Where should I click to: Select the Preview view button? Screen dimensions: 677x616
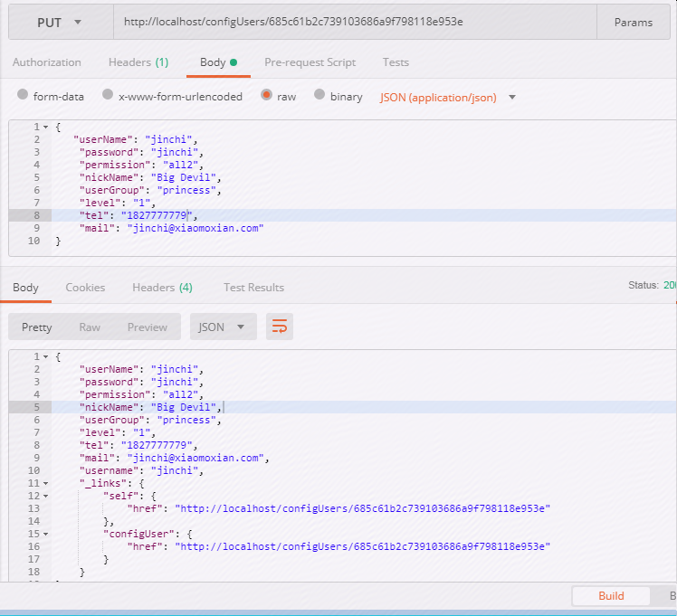148,327
